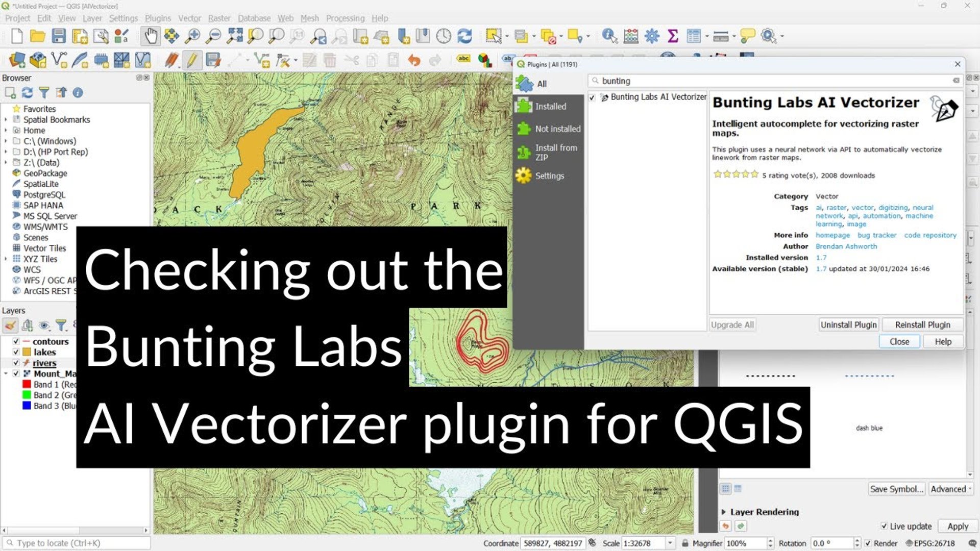Open the Layer Styling panel brush icon
980x551 pixels.
point(10,325)
